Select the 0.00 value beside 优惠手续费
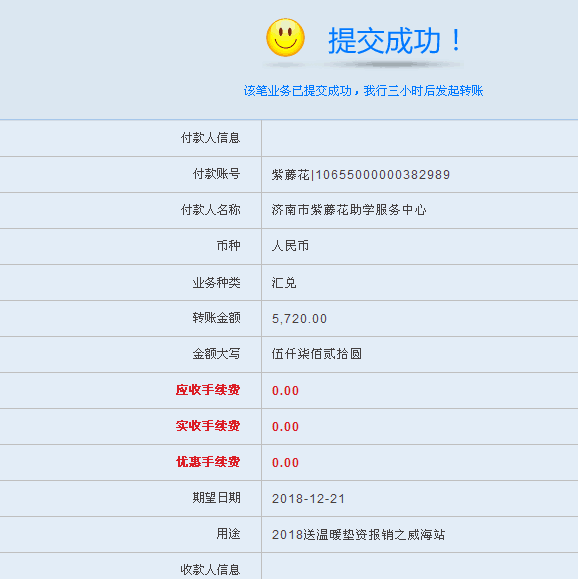The width and height of the screenshot is (578, 579). 285,463
